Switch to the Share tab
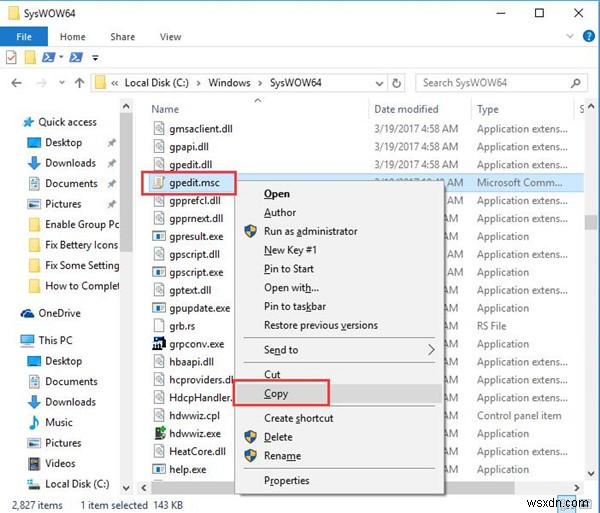600x513 pixels. tap(122, 37)
